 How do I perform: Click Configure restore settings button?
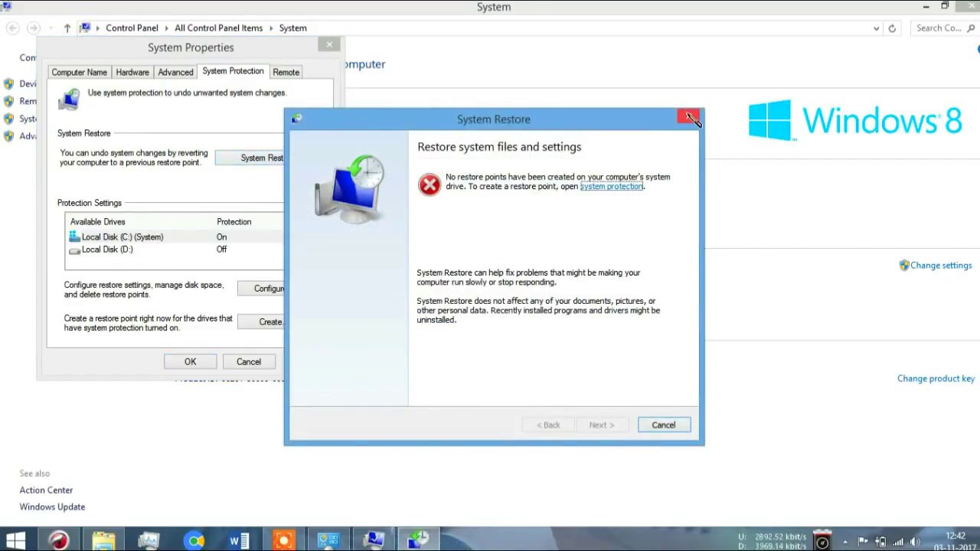(260, 289)
